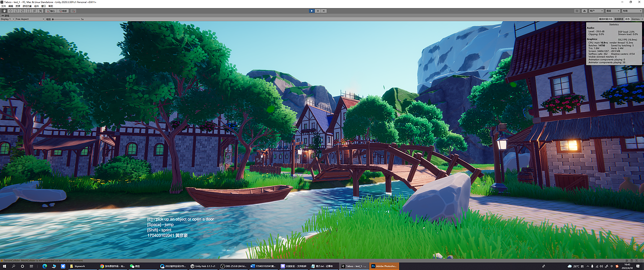644x270 pixels.
Task: Select the Hand tool in Unity toolbar
Action: (x=5, y=11)
